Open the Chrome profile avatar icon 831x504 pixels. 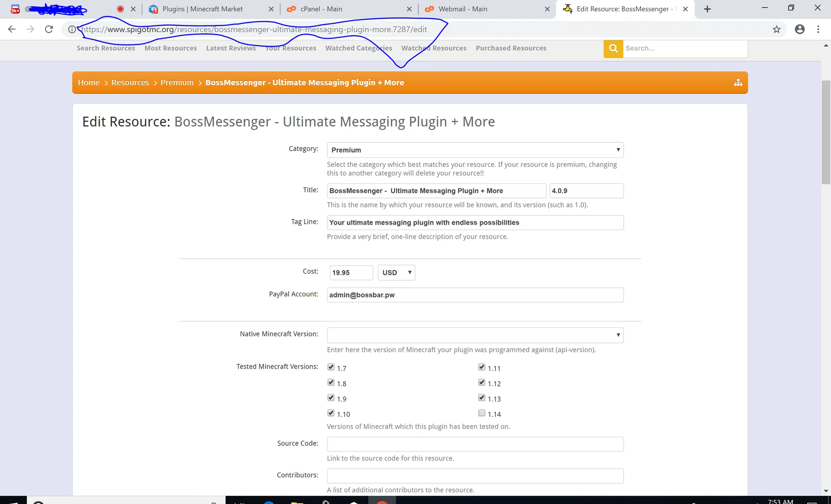coord(799,29)
